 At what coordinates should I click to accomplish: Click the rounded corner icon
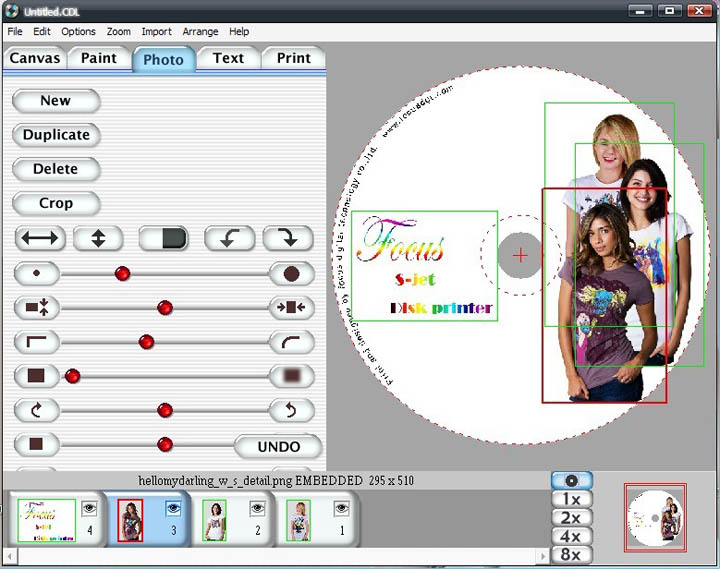291,342
